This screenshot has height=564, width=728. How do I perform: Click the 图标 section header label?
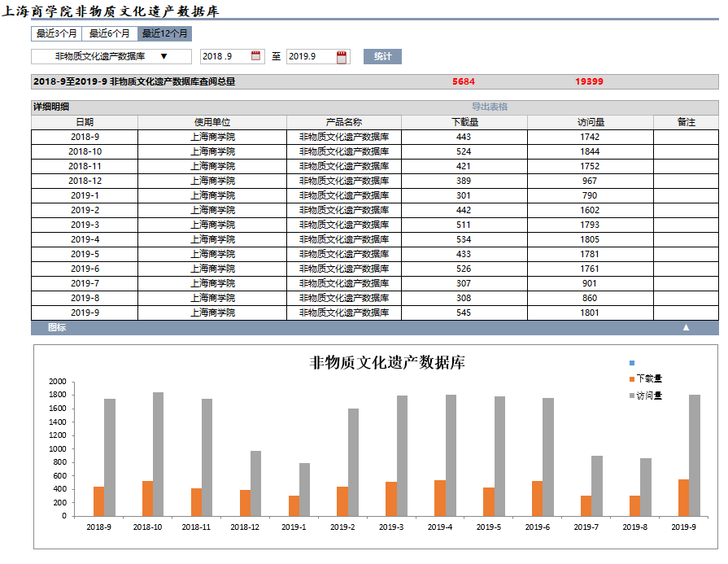pos(57,327)
